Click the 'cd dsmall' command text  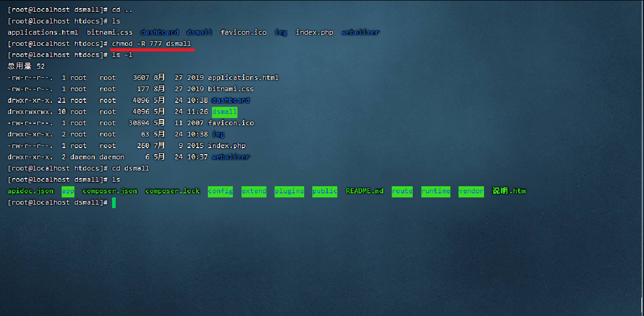130,168
